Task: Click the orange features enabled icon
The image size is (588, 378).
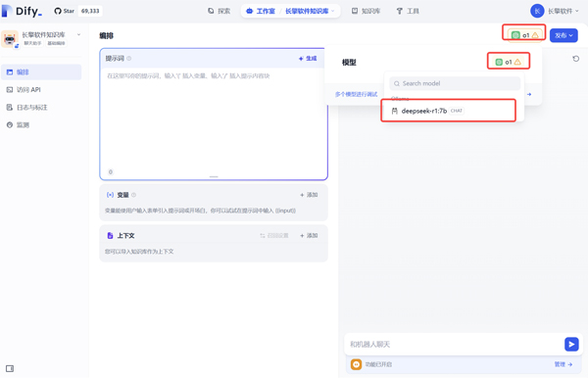Action: 357,364
